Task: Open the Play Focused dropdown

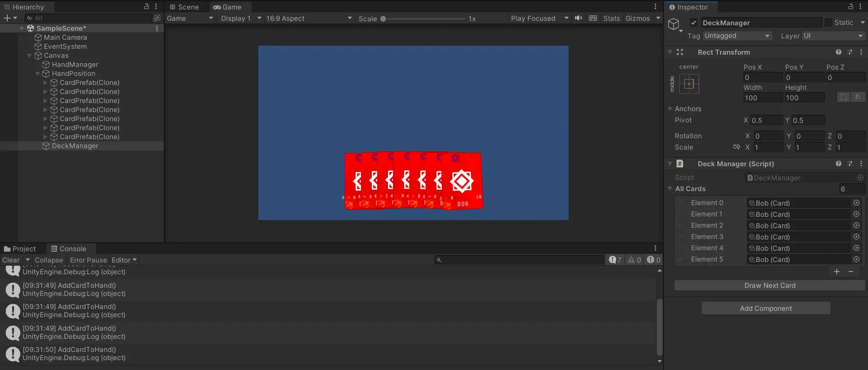Action: coord(539,18)
